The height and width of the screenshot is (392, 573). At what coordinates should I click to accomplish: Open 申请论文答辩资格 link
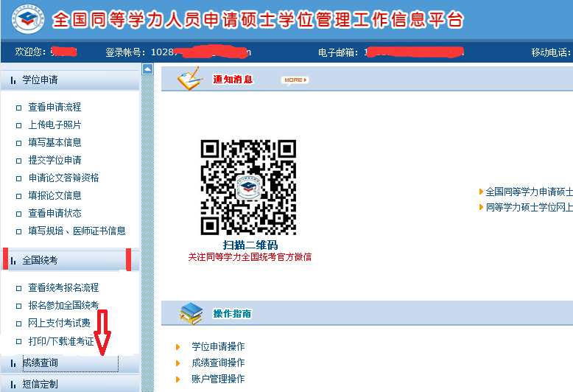tap(63, 178)
